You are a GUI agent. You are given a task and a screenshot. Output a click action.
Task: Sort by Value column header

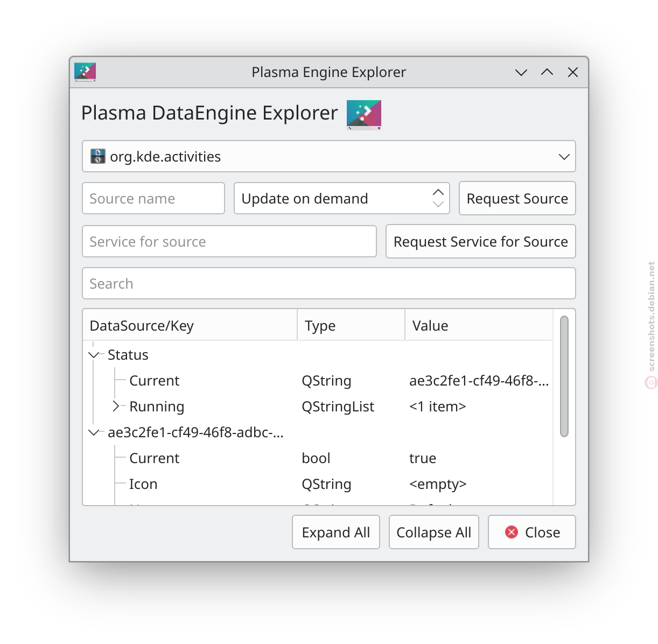pos(479,325)
